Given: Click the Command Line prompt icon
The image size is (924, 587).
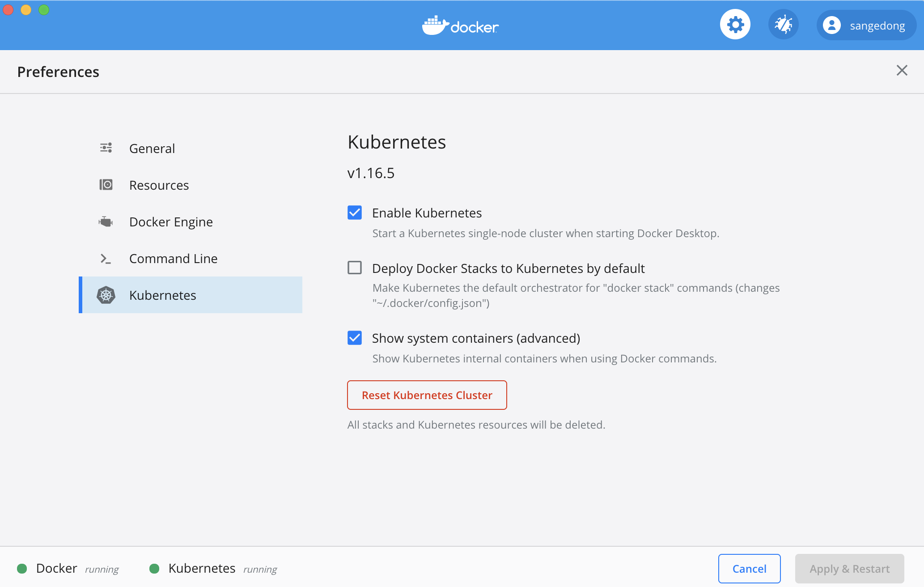Looking at the screenshot, I should point(106,259).
